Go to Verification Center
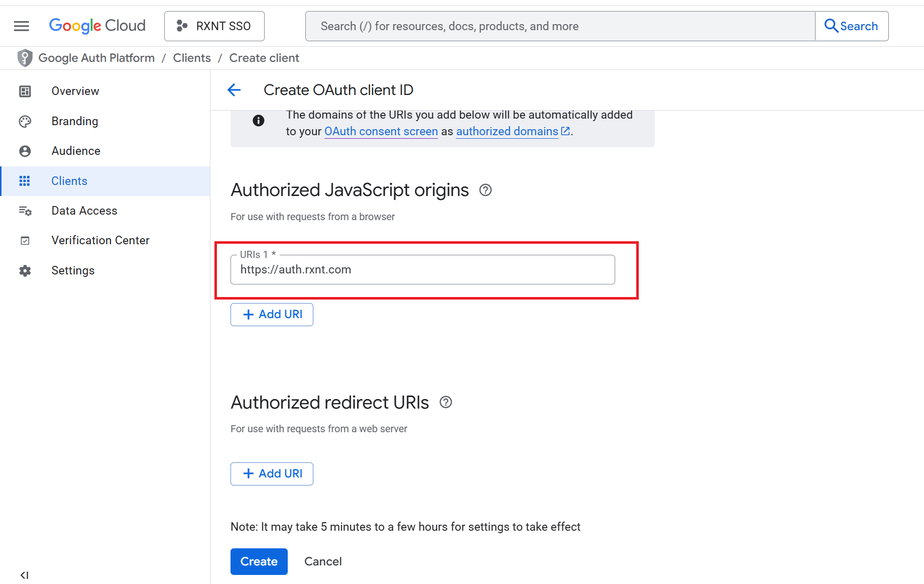 100,240
